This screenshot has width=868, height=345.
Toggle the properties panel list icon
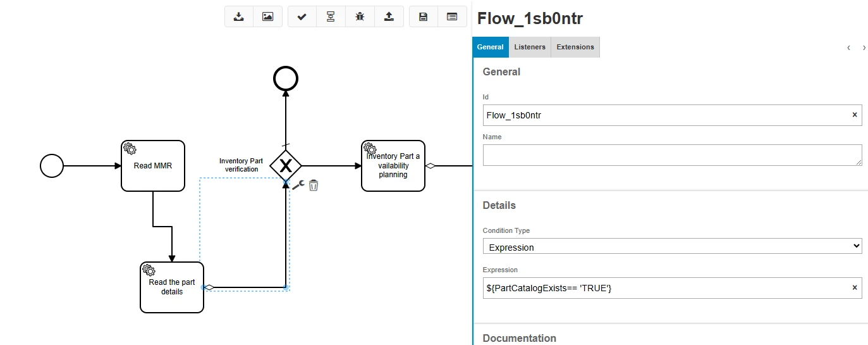tap(452, 16)
